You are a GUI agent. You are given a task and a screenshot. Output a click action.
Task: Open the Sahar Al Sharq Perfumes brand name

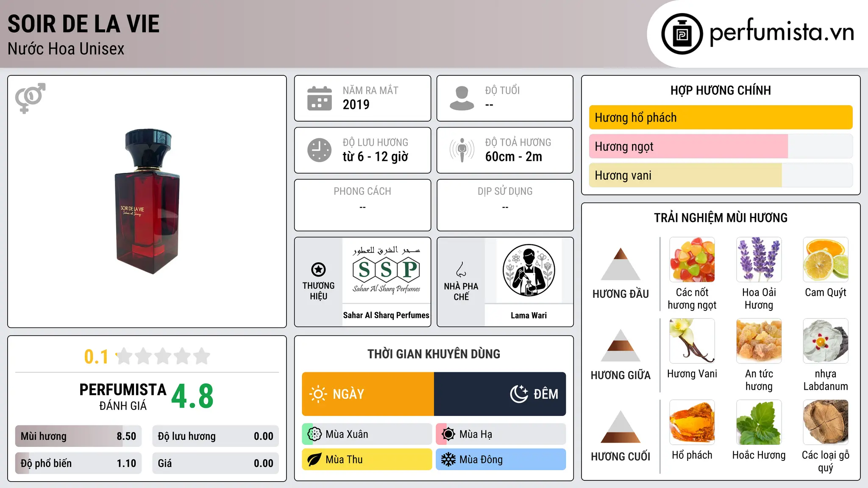click(386, 315)
